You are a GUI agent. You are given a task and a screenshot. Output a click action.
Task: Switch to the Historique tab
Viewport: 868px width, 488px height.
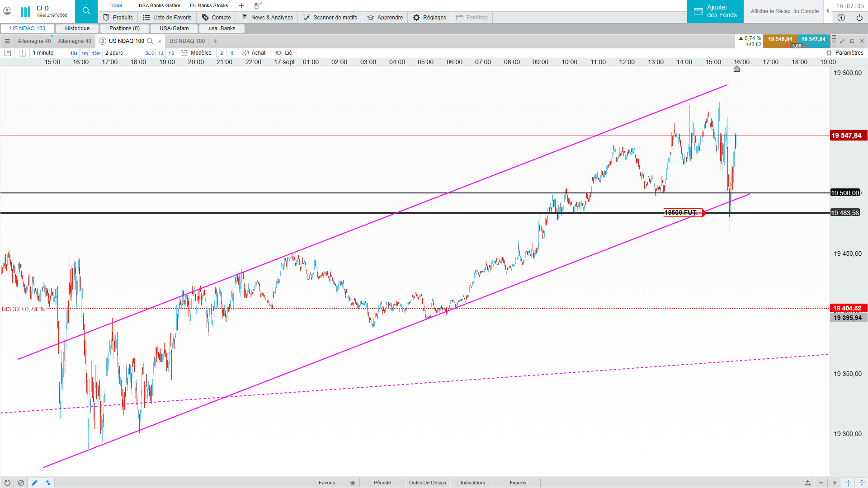click(77, 28)
